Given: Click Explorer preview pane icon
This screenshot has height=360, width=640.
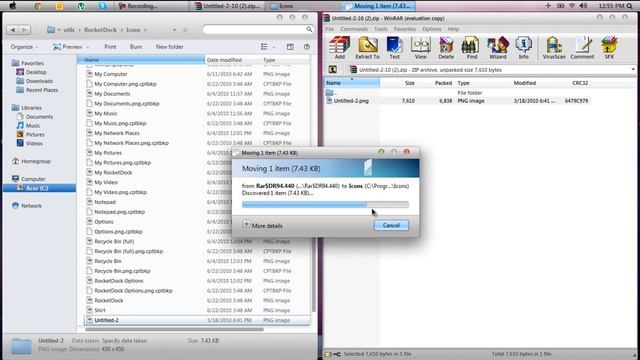Looking at the screenshot, I should (x=290, y=47).
